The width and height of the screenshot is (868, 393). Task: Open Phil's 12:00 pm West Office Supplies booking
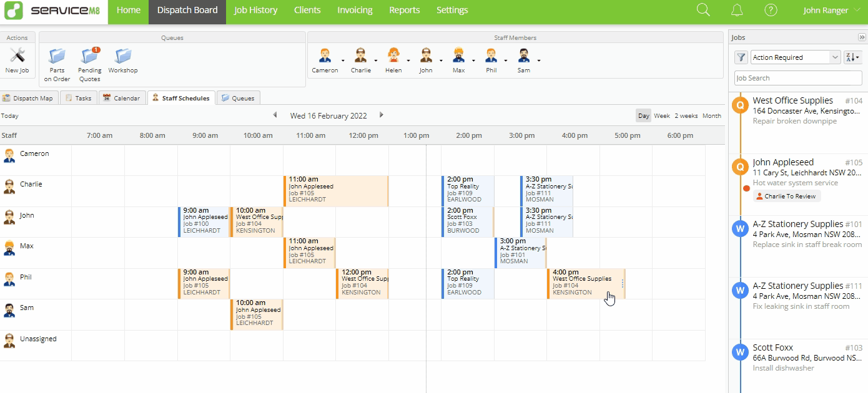click(x=362, y=284)
